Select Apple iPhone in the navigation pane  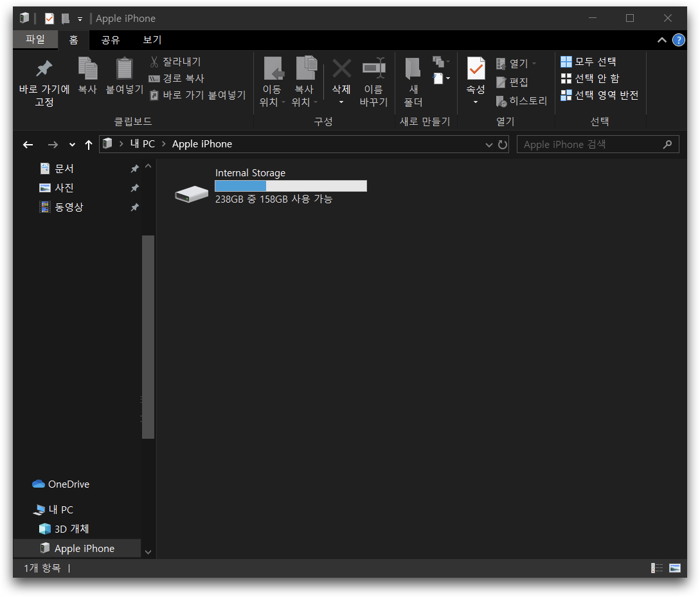click(x=77, y=548)
